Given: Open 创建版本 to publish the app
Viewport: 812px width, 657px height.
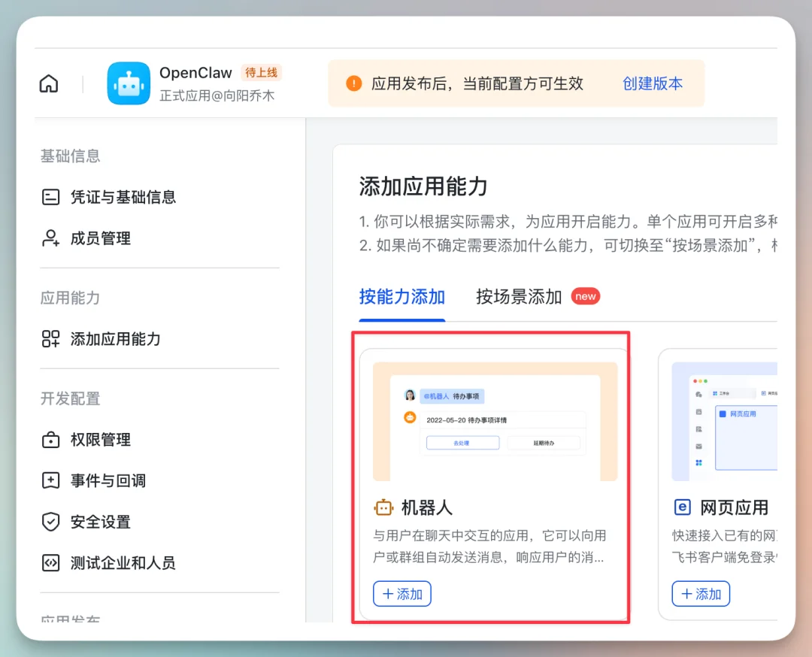Looking at the screenshot, I should point(652,83).
